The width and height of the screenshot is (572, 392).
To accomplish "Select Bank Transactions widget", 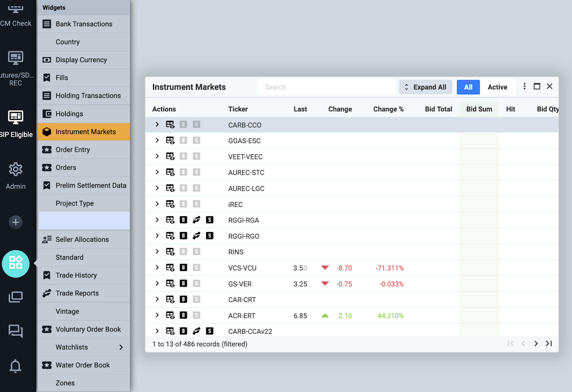I will coord(84,24).
